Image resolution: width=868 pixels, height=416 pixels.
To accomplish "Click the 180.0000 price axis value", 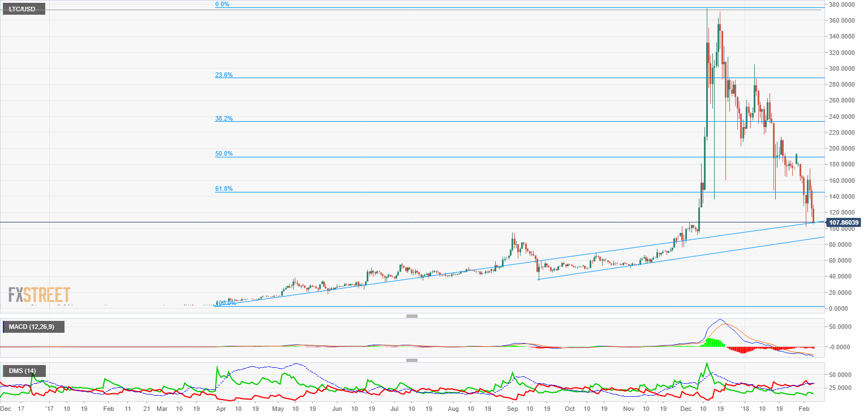I will pos(842,165).
